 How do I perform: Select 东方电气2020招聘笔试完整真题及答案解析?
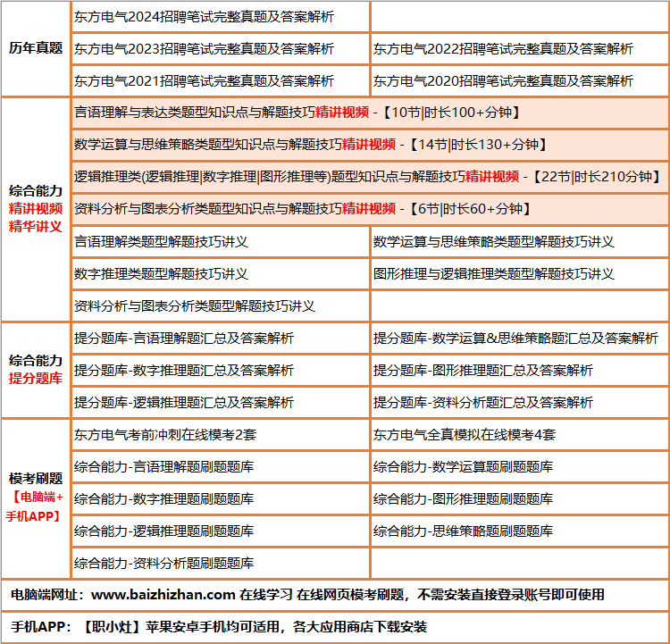(x=503, y=80)
